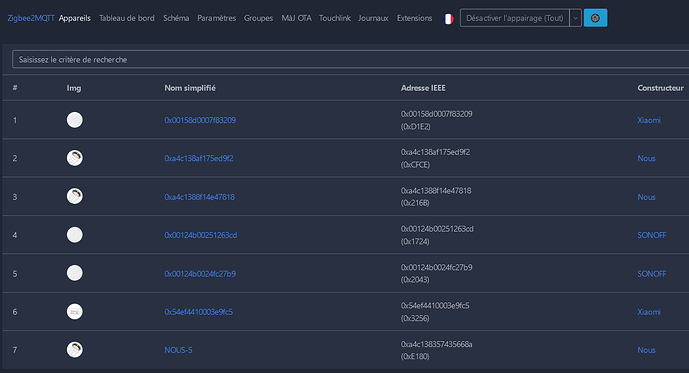Viewport: 689px width, 373px height.
Task: Select IEEE address cell with (0xE180)
Action: tap(436, 350)
